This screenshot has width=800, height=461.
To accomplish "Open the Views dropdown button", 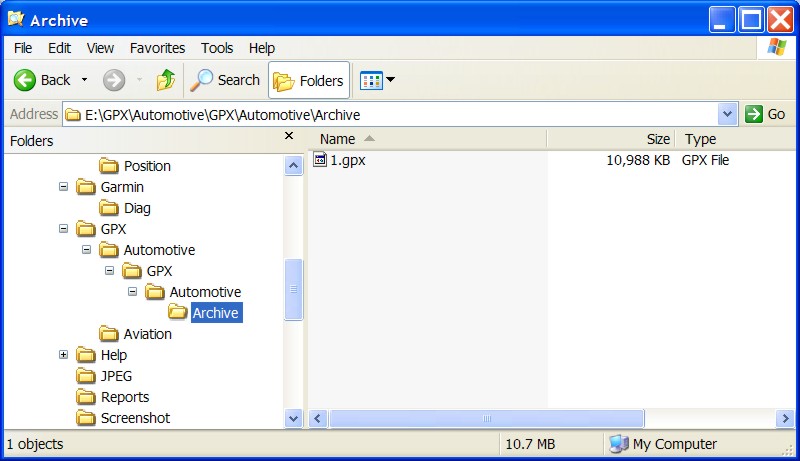I will click(x=377, y=80).
